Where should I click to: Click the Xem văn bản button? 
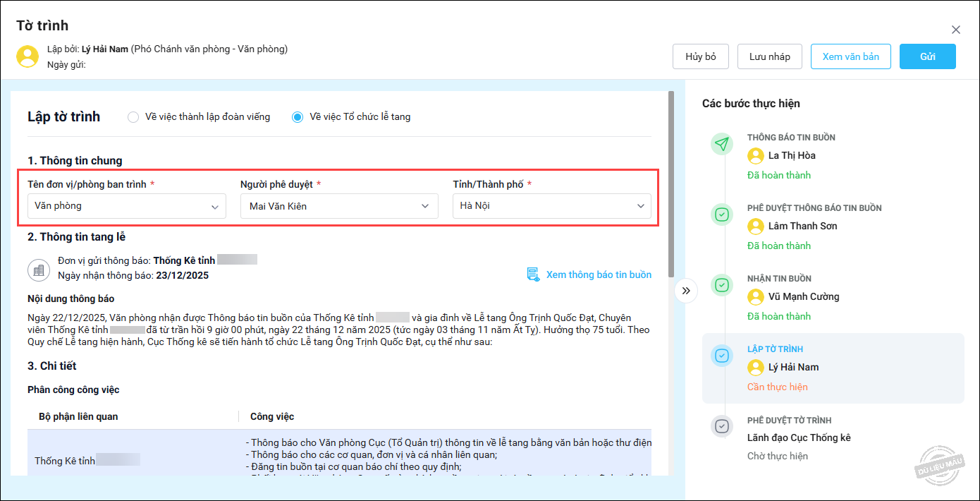point(850,56)
